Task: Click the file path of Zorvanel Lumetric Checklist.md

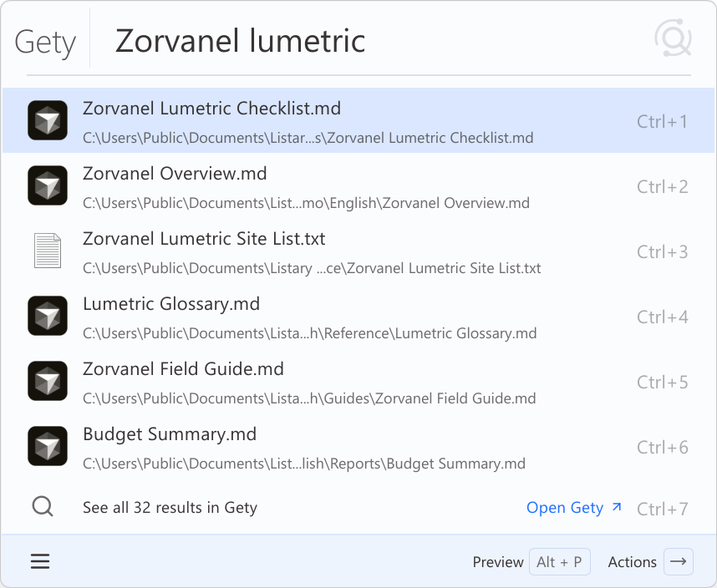Action: (308, 138)
